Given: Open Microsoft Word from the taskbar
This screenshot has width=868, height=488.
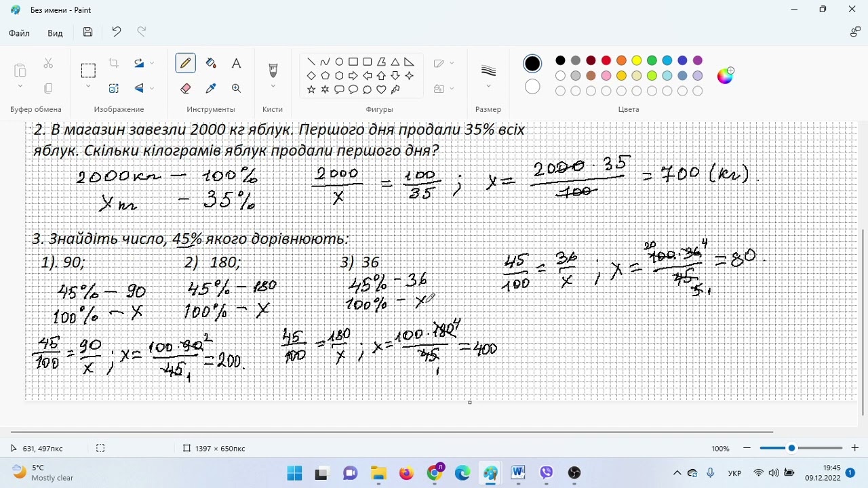Looking at the screenshot, I should pos(518,472).
